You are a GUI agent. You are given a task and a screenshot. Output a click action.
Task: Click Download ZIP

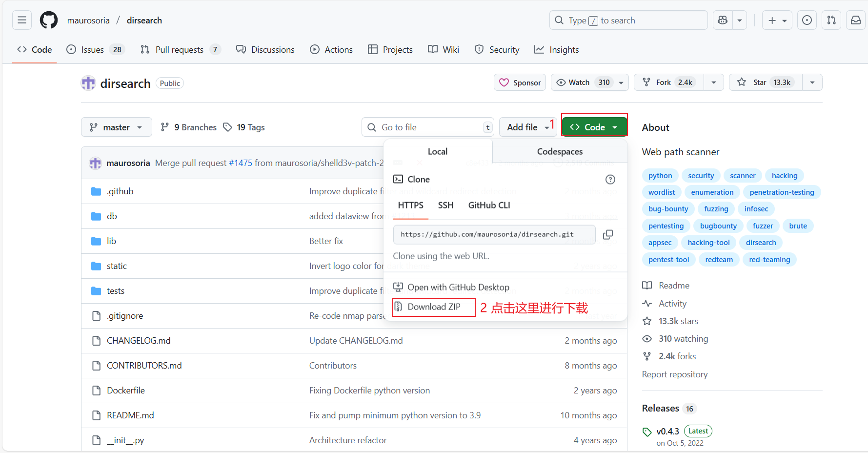coord(433,307)
